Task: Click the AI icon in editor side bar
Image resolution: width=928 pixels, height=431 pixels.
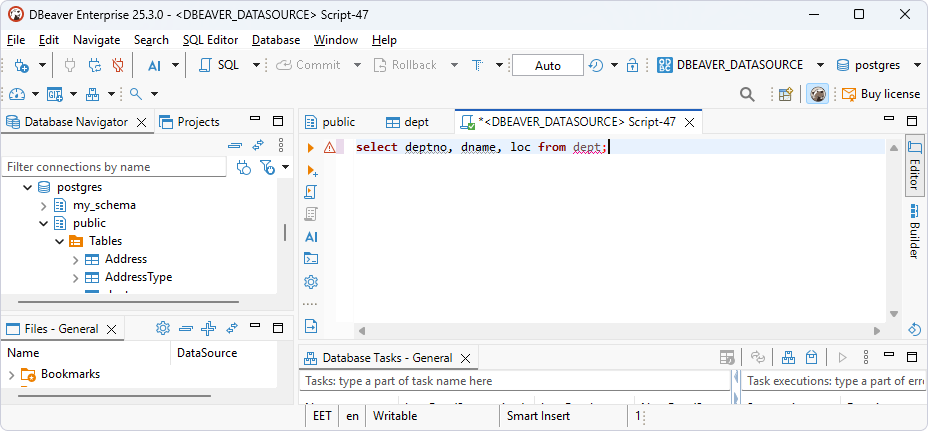Action: pyautogui.click(x=311, y=237)
